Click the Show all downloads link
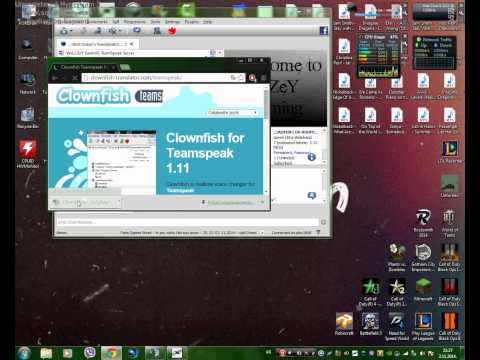This screenshot has height=360, width=480. coord(228,202)
